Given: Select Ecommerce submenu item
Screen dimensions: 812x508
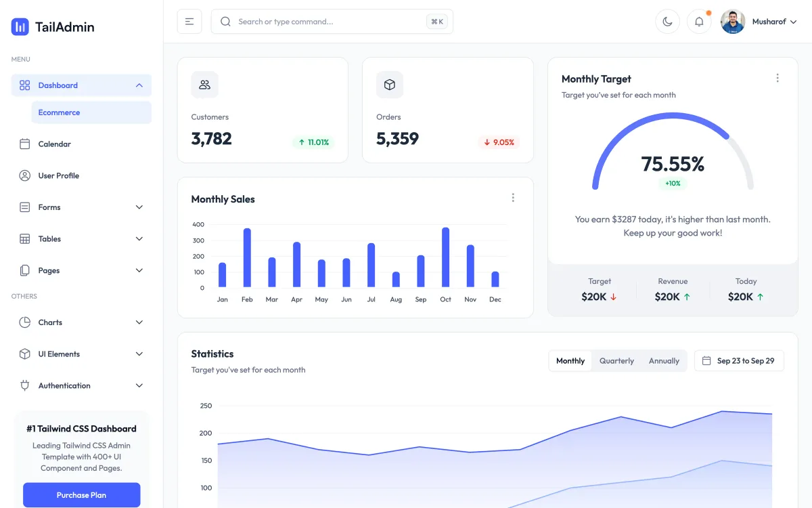Looking at the screenshot, I should tap(91, 112).
